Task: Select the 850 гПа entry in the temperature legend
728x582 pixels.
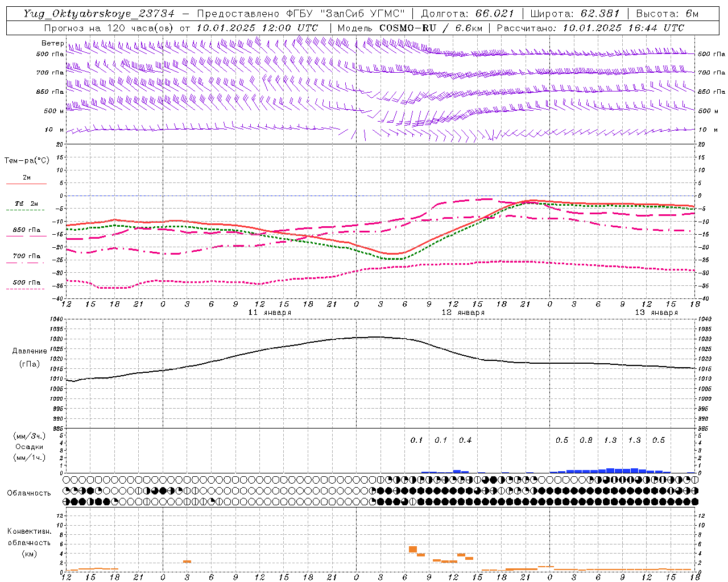Action: point(27,230)
